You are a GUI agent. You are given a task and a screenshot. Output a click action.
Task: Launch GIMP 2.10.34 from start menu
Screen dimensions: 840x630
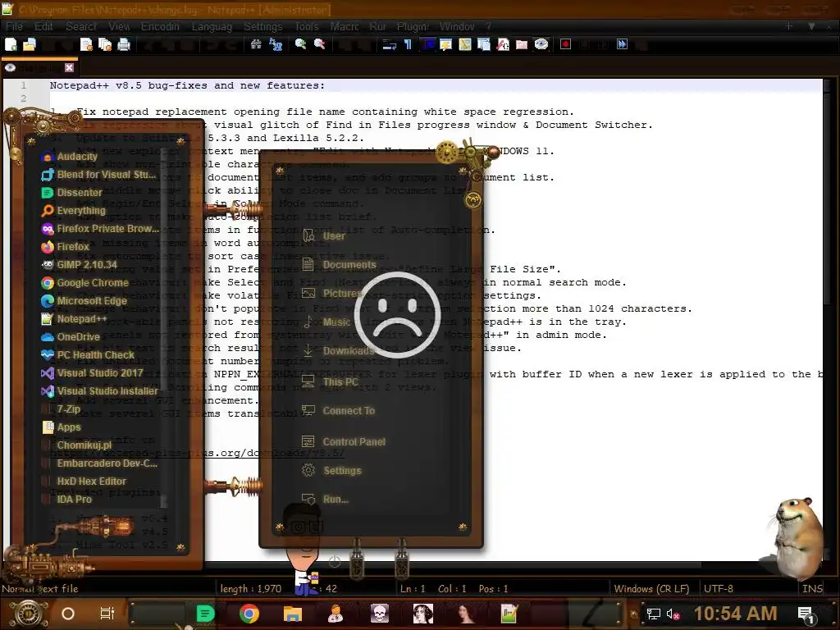click(80, 265)
